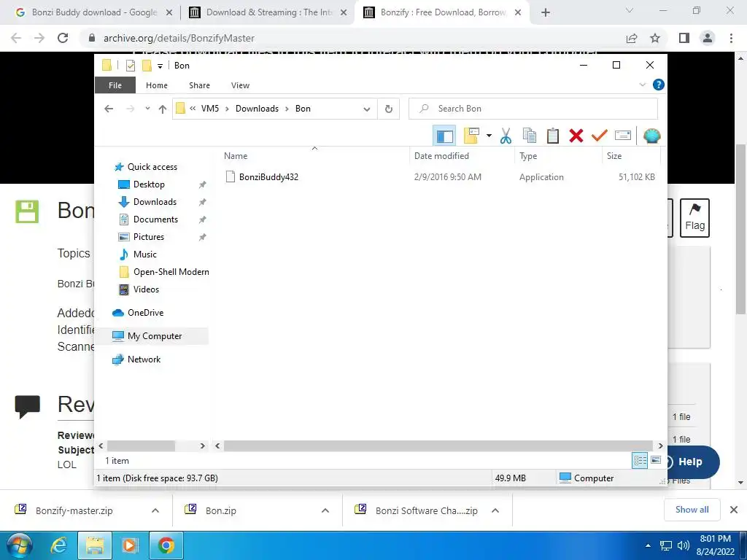747x560 pixels.
Task: Open Pictures in navigation pane
Action: (x=149, y=237)
